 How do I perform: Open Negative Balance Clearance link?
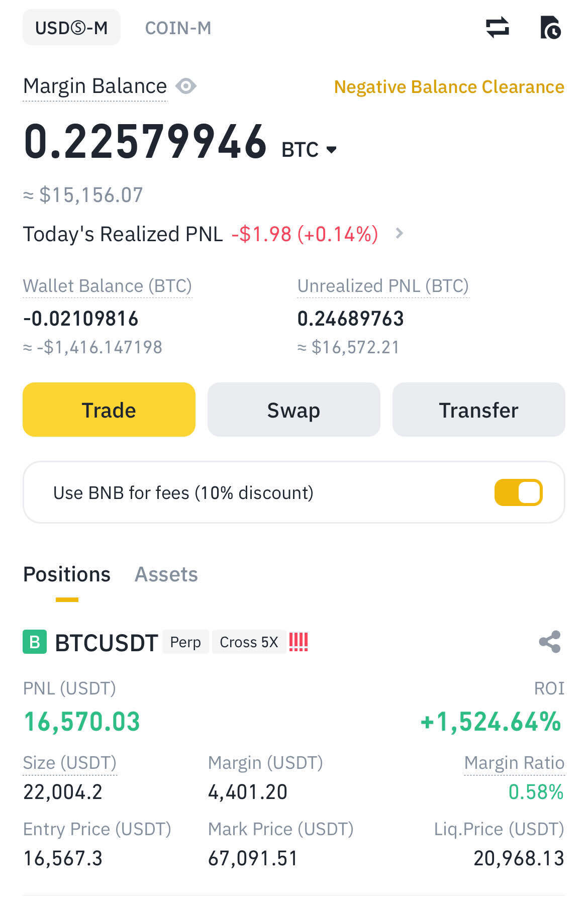(449, 87)
